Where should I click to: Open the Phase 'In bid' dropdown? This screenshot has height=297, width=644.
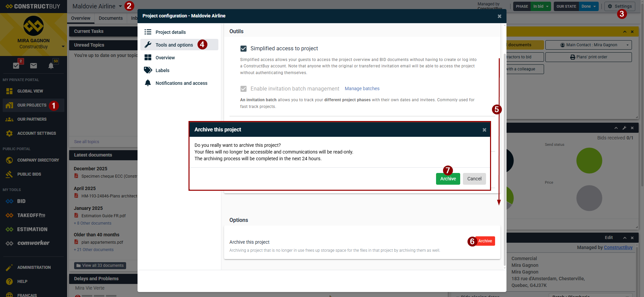(x=541, y=6)
